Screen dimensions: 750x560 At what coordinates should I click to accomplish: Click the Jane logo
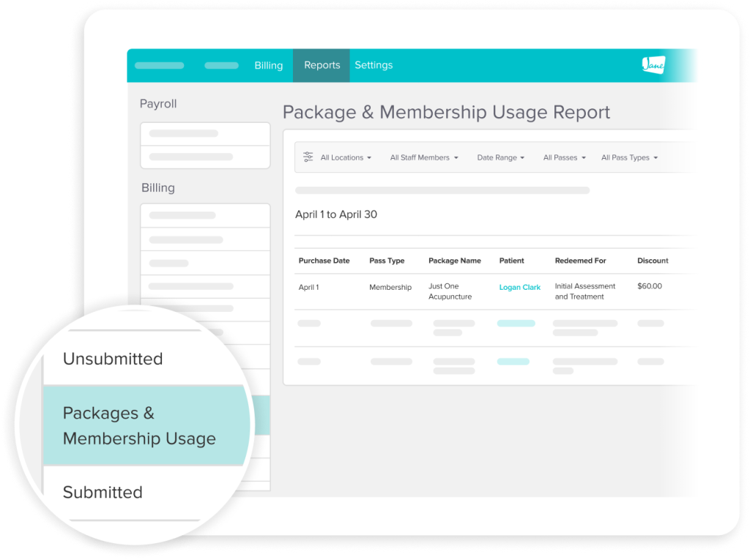[x=652, y=65]
